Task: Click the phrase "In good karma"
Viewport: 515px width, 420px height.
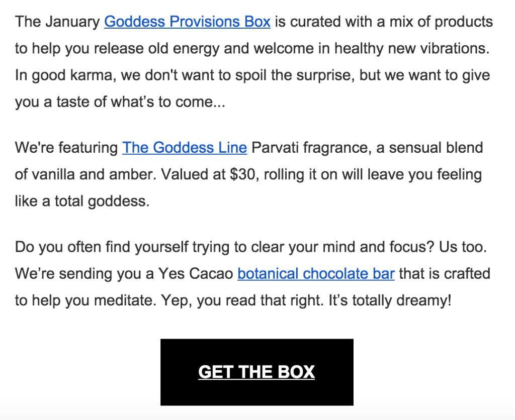Action: click(65, 75)
